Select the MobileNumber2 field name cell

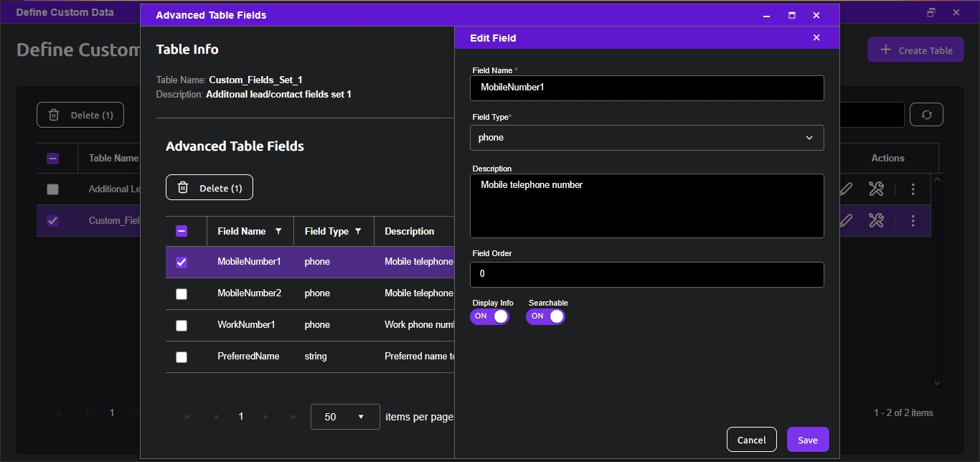[x=250, y=293]
